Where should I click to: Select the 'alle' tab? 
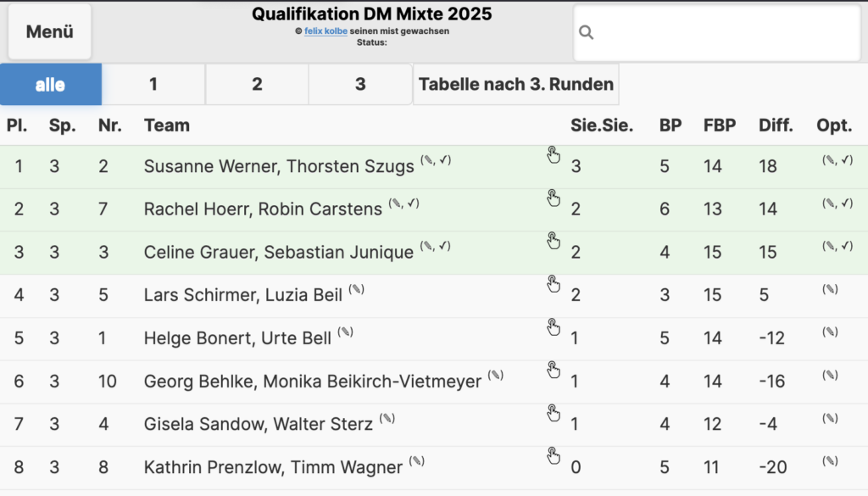(50, 84)
